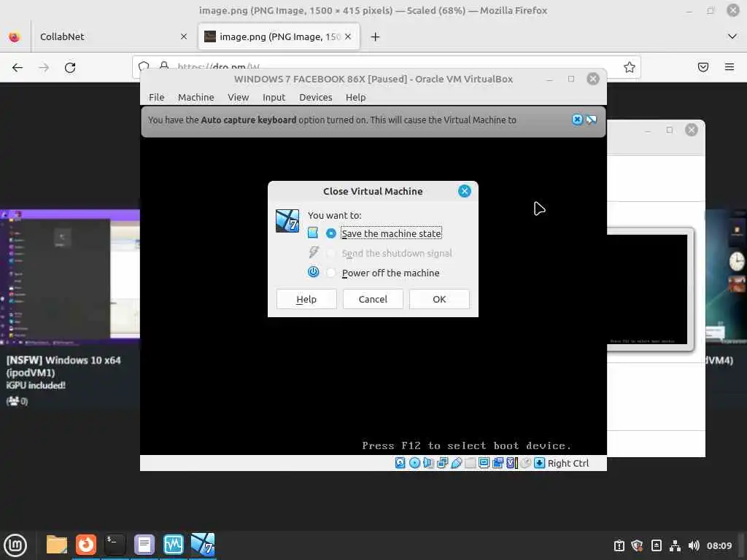Click [NSFW] Windows 10 x64 (ipodVM1) title
The image size is (747, 560).
tap(63, 366)
